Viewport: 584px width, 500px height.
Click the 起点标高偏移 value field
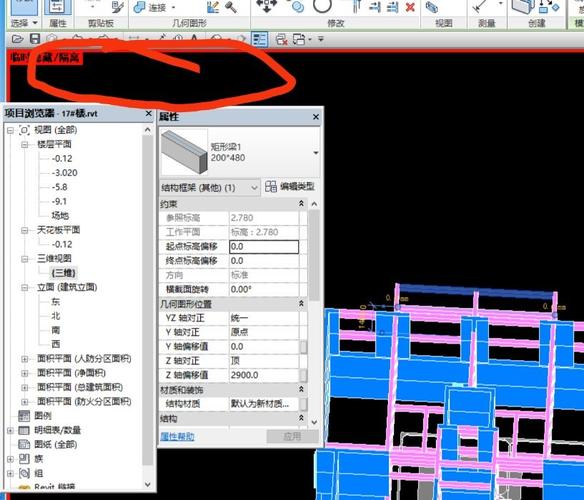coord(264,247)
